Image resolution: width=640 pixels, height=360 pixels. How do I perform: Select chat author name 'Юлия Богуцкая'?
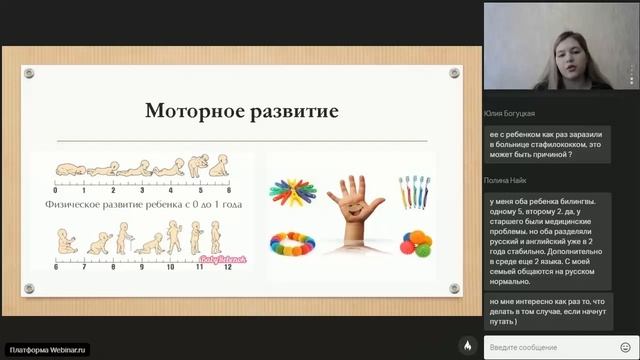pos(509,113)
